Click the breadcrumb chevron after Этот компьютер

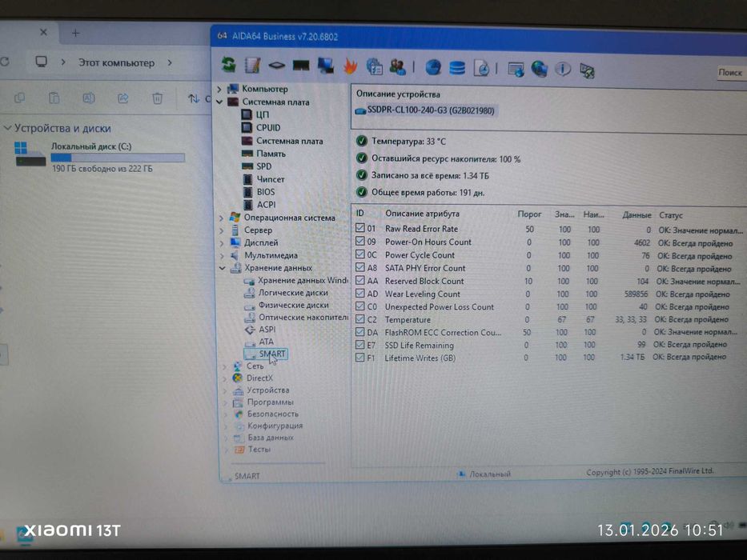[170, 63]
